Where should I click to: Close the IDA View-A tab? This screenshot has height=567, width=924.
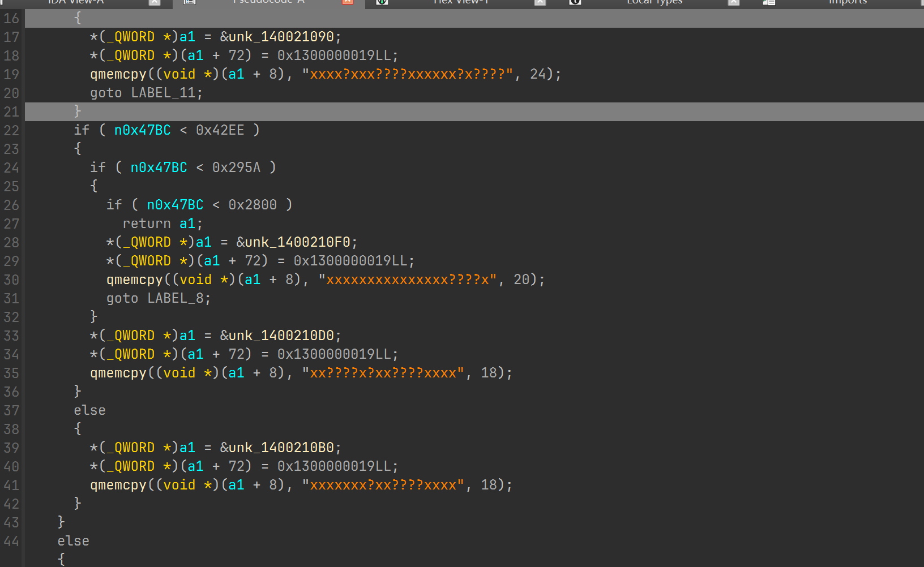click(x=154, y=2)
